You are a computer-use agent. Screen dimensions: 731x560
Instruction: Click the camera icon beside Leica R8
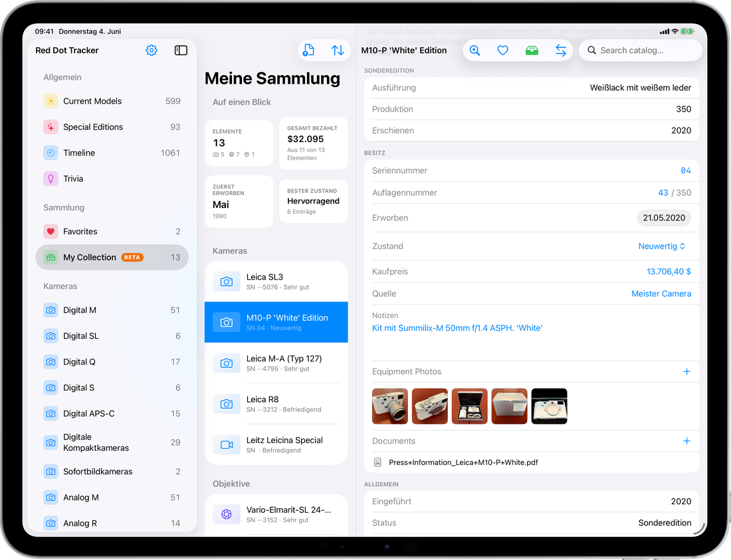[x=227, y=404]
